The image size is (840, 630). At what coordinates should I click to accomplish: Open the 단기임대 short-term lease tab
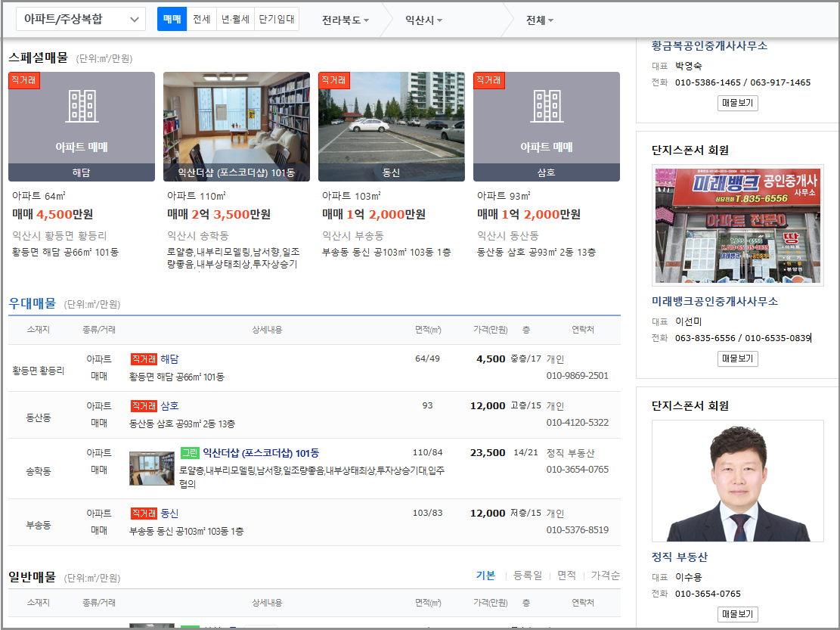tap(276, 18)
